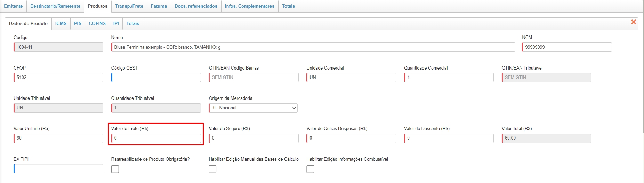The height and width of the screenshot is (183, 644).
Task: Open the COFINS product sub-tab
Action: [x=97, y=24]
